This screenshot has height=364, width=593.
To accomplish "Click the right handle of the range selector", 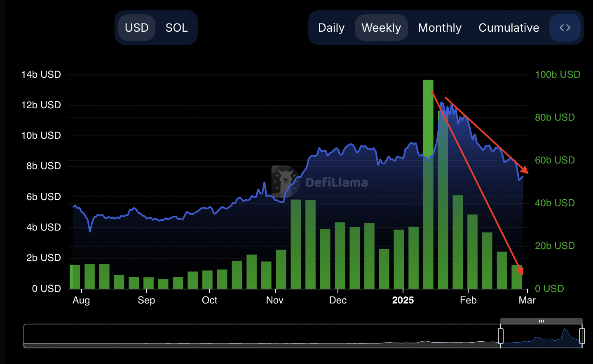I will pyautogui.click(x=582, y=336).
